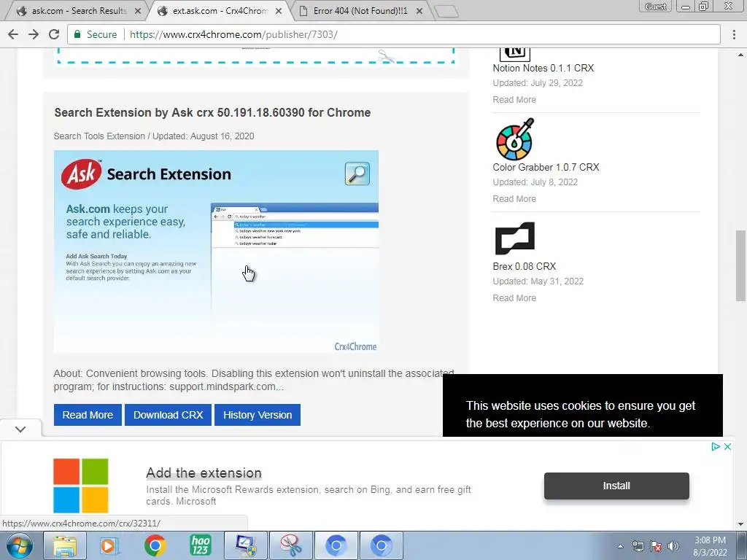The image size is (747, 560).
Task: Click the History Version button
Action: [258, 415]
